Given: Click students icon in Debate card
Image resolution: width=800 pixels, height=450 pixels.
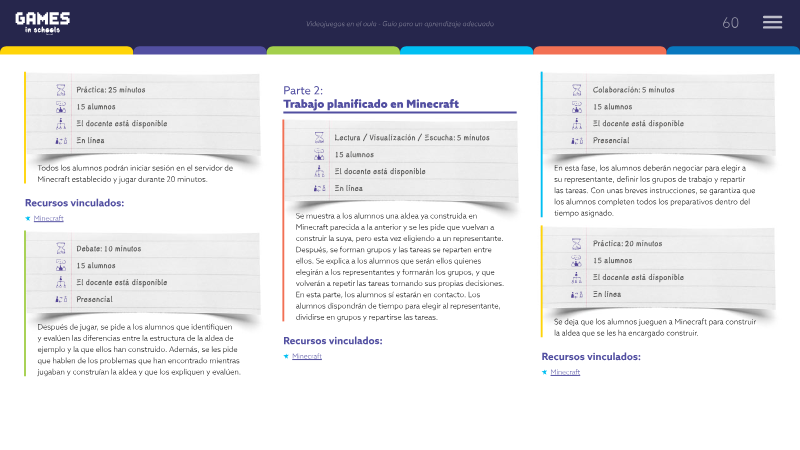Looking at the screenshot, I should 61,265.
